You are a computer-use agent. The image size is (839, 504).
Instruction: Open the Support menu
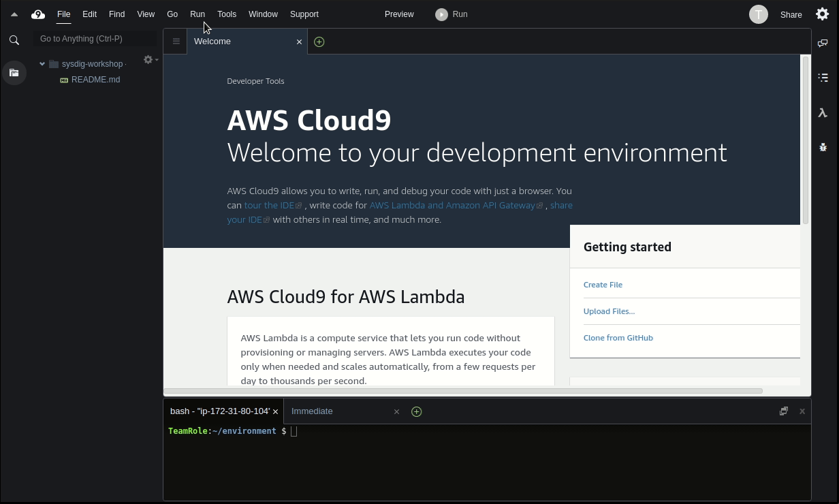click(304, 14)
